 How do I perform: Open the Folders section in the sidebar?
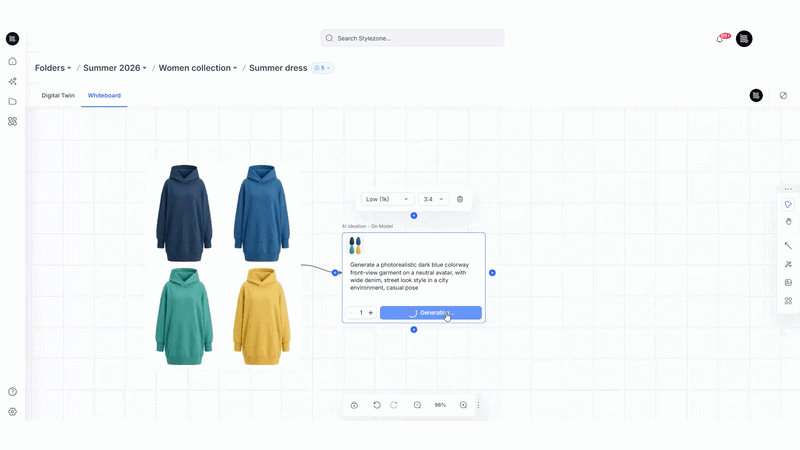click(x=13, y=102)
